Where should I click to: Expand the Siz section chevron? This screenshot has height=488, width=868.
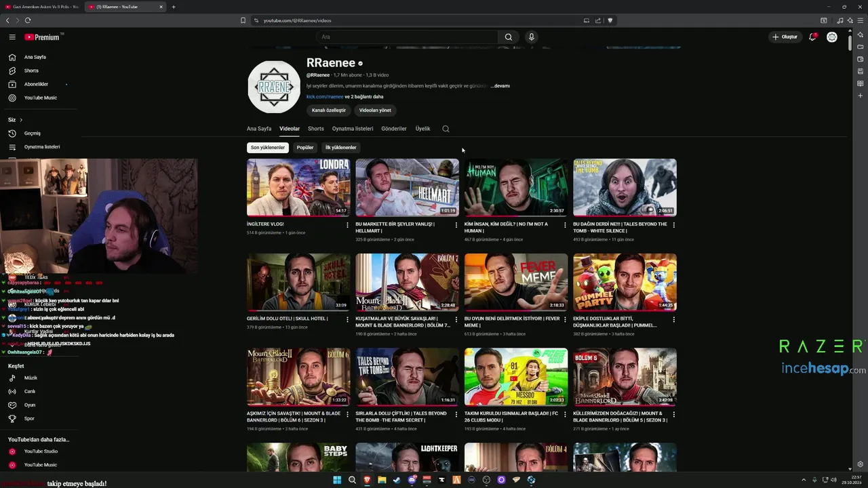pos(20,120)
